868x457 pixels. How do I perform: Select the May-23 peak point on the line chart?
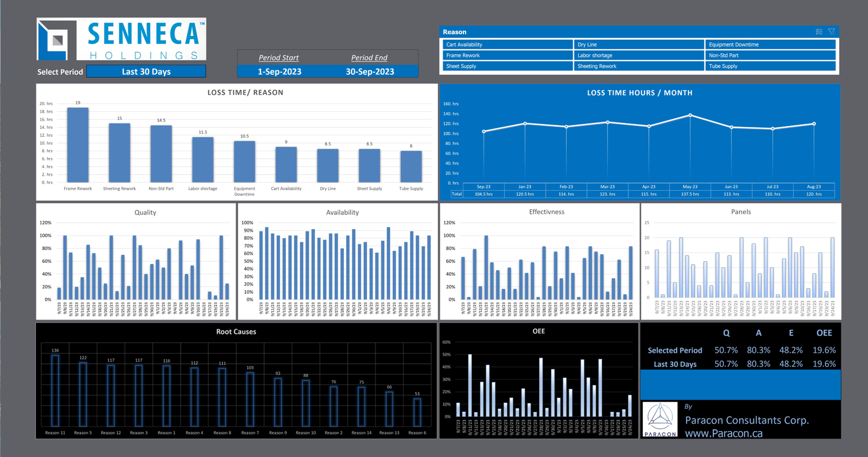pos(690,115)
